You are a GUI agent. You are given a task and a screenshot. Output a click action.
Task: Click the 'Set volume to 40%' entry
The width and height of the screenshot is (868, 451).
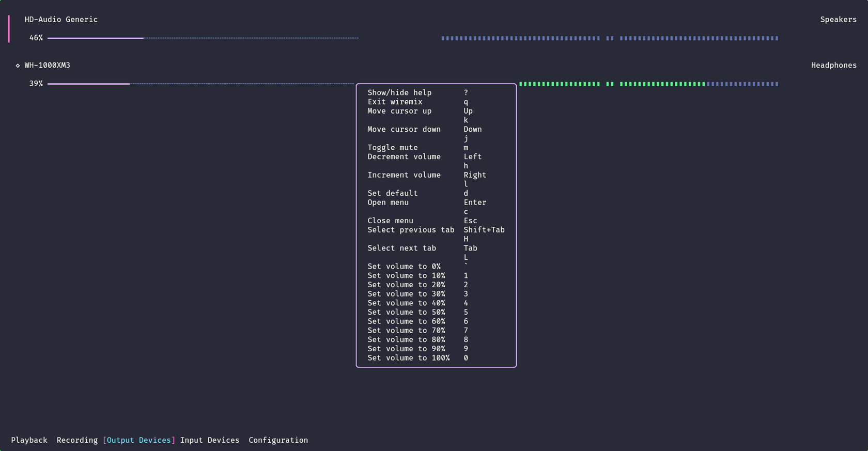[x=406, y=303]
